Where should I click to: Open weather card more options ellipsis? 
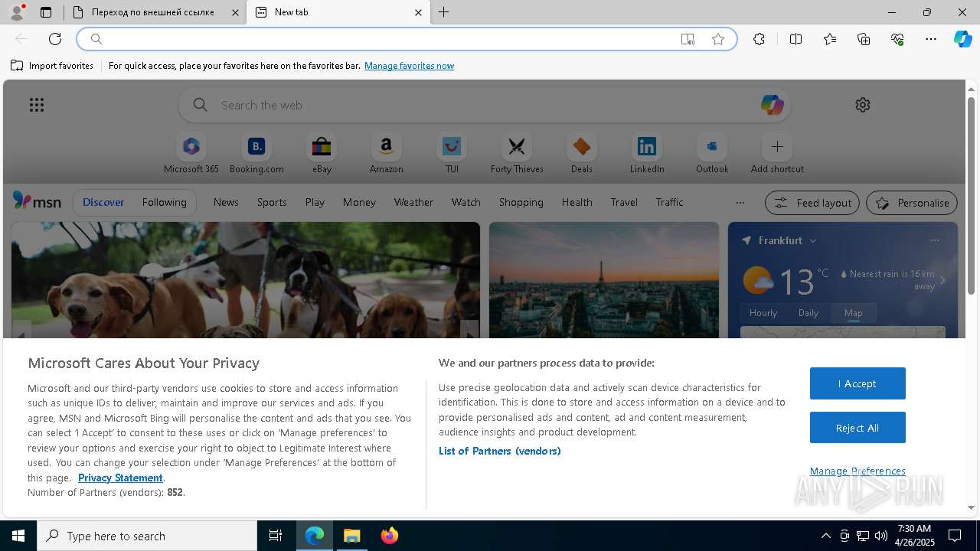point(934,240)
